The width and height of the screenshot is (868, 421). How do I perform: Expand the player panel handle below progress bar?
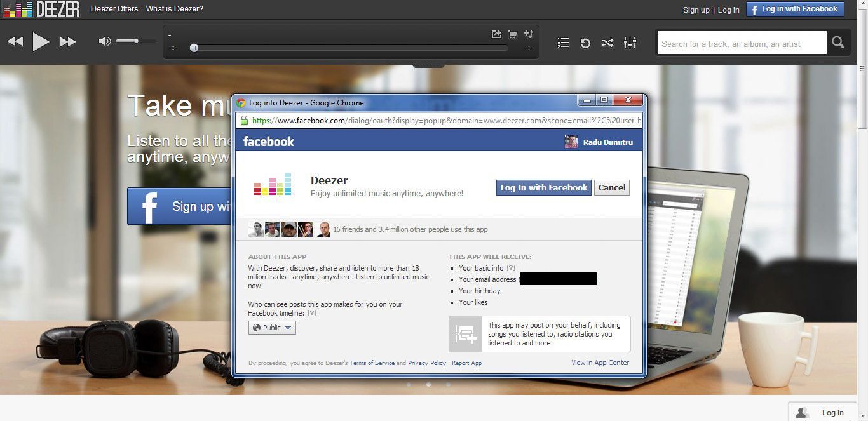tap(428, 65)
